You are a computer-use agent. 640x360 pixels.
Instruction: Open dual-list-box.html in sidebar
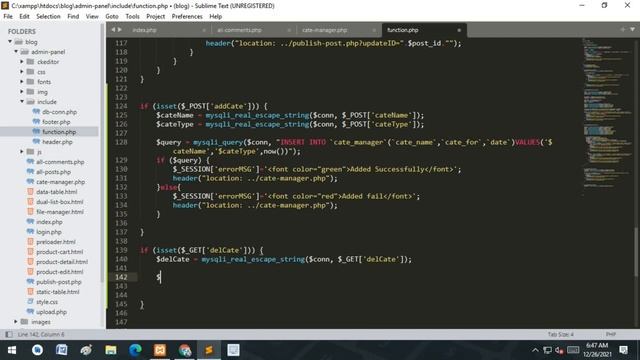(x=60, y=202)
